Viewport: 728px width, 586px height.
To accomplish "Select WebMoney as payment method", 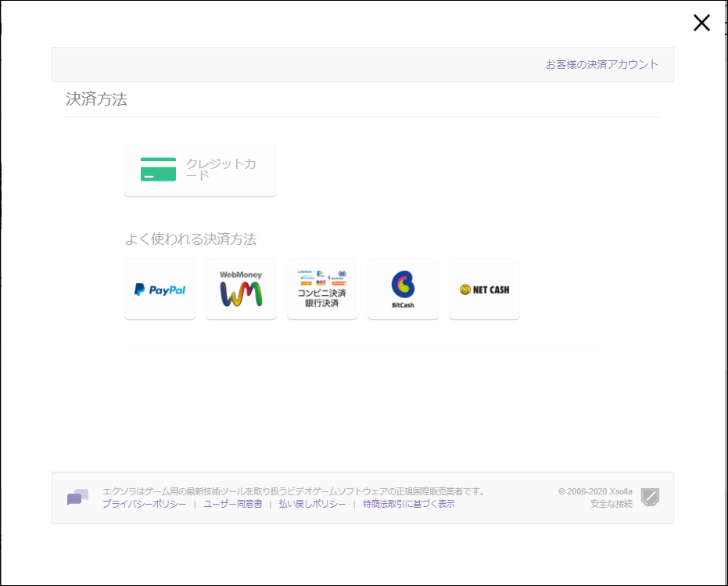I will (x=241, y=289).
